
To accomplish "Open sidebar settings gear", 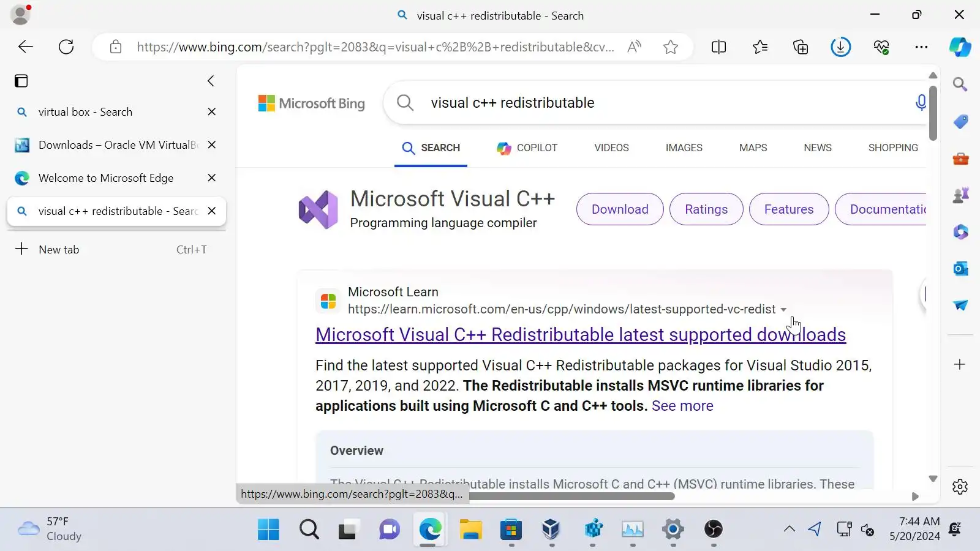I will (x=960, y=487).
